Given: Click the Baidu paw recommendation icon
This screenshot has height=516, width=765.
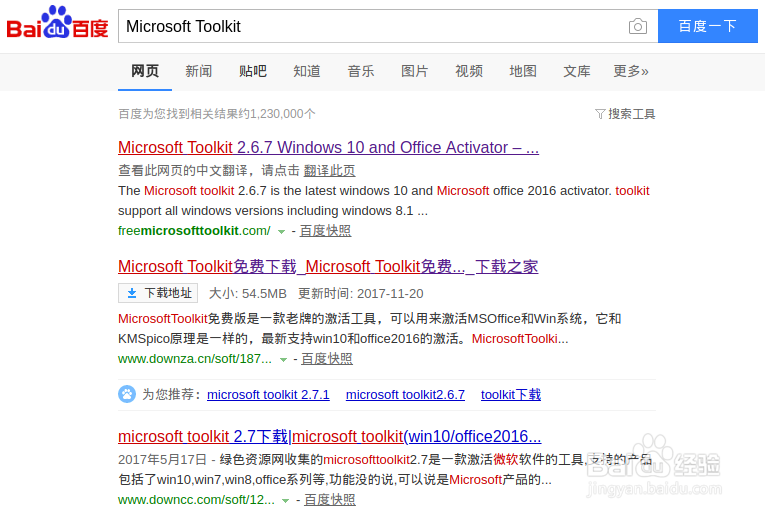Looking at the screenshot, I should [127, 394].
